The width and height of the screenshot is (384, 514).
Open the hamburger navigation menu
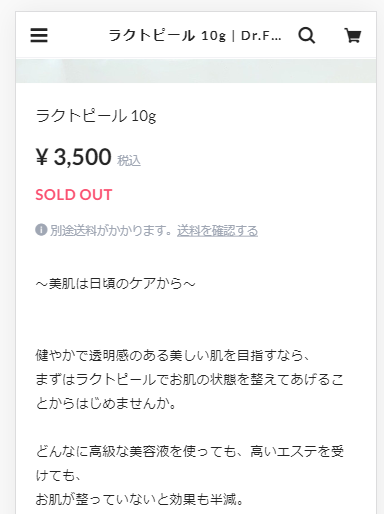pos(39,35)
